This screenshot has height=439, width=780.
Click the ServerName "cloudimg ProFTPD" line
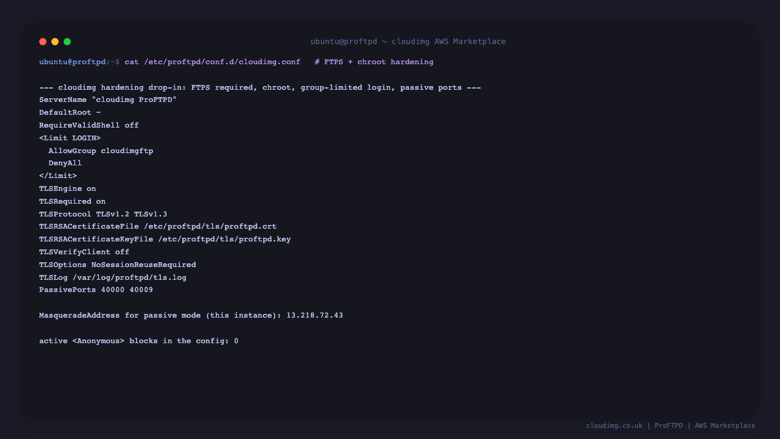click(x=108, y=100)
